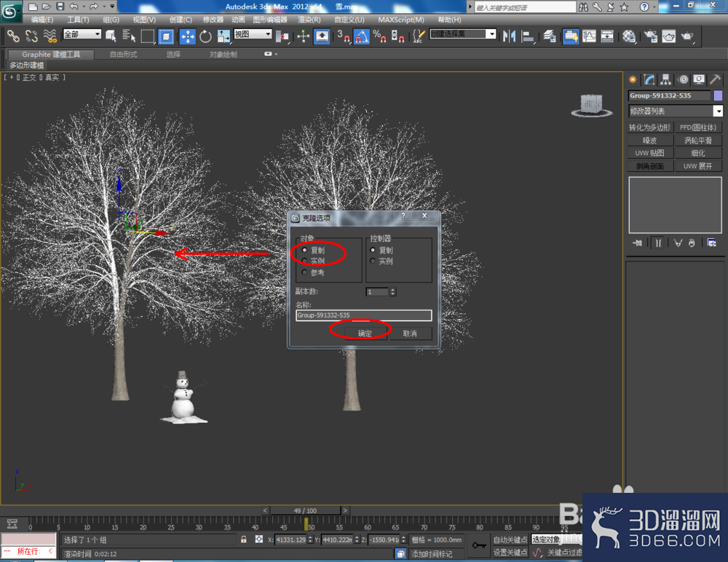Toggle Angle Snap
The width and height of the screenshot is (728, 562).
(x=362, y=36)
